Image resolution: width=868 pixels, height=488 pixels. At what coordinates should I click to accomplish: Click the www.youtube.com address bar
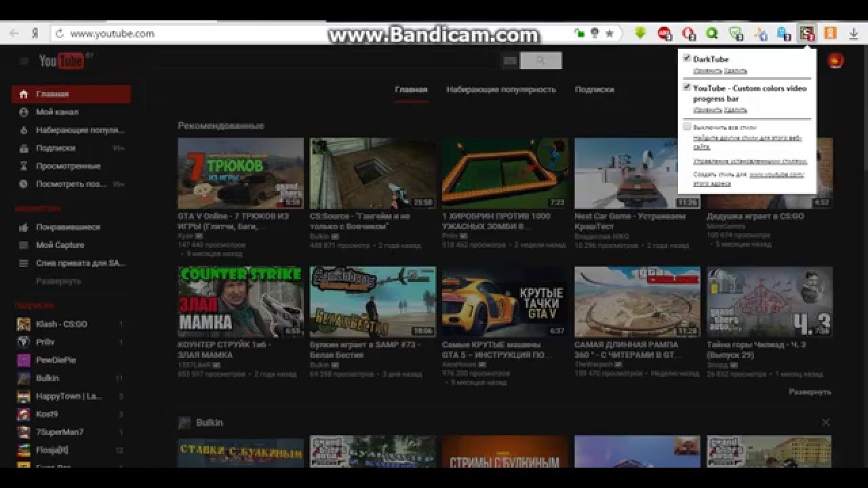tap(112, 33)
